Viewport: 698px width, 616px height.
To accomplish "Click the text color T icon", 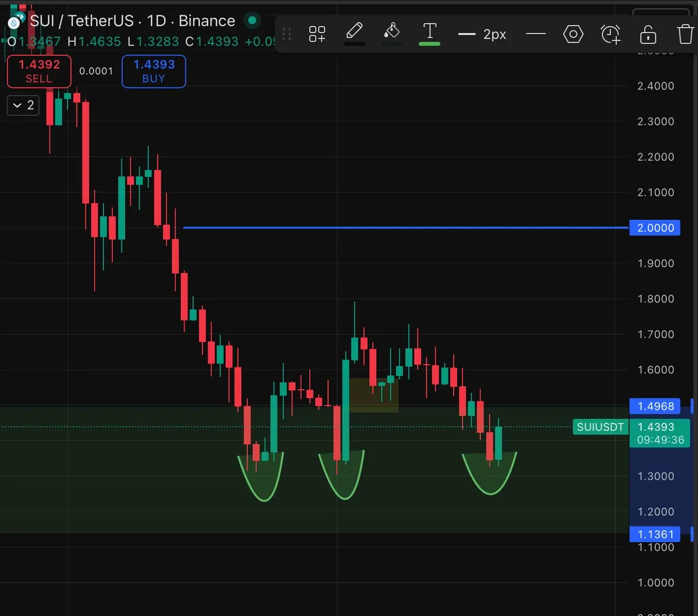I will click(x=429, y=34).
